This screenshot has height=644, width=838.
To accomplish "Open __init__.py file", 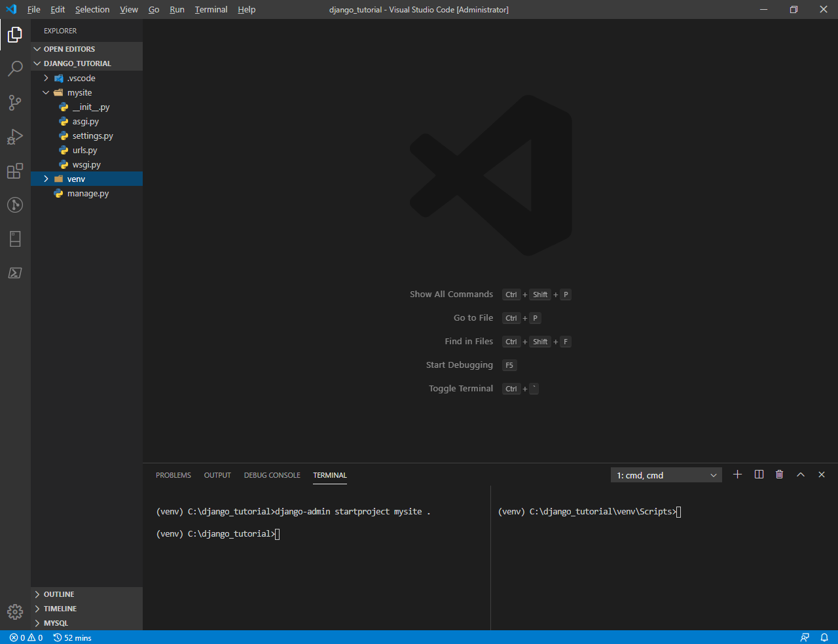I will coord(86,107).
